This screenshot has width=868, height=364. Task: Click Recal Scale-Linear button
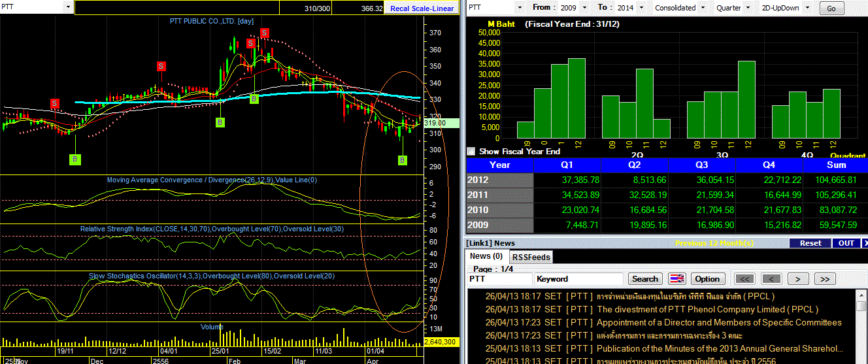422,8
